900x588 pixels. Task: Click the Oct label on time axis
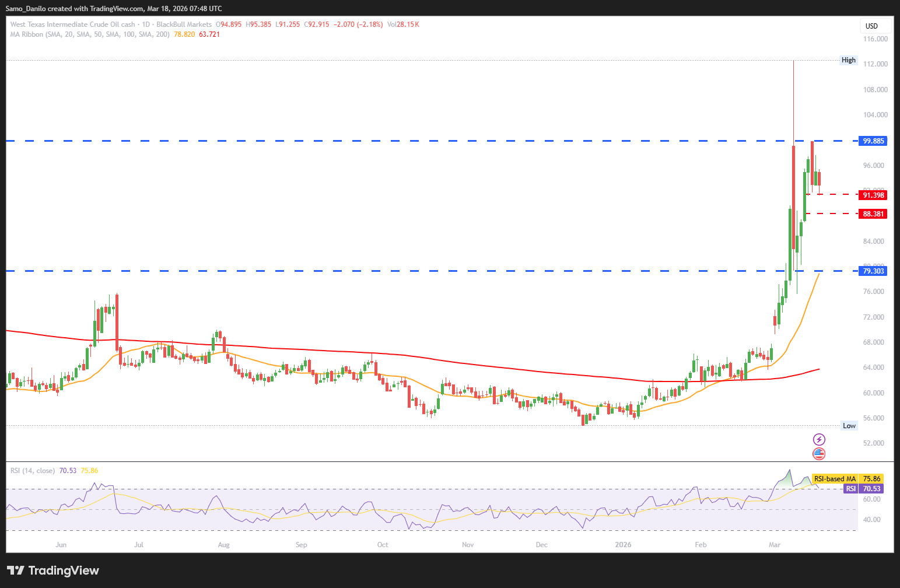point(383,545)
